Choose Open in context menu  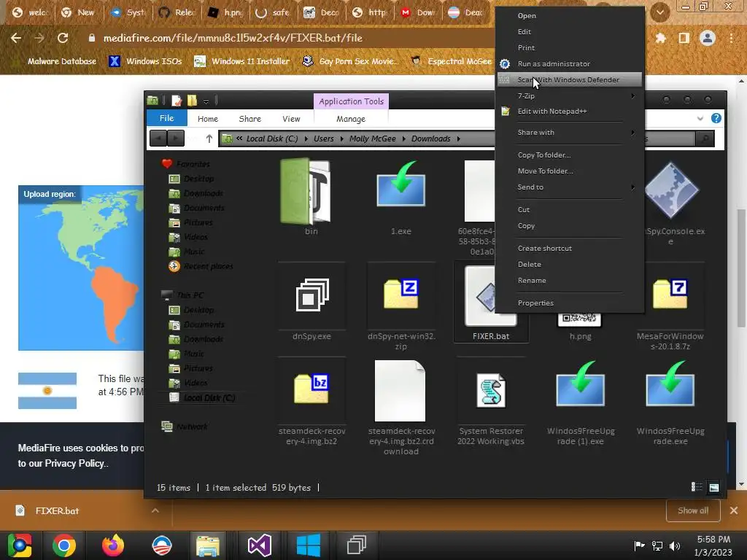coord(569,16)
